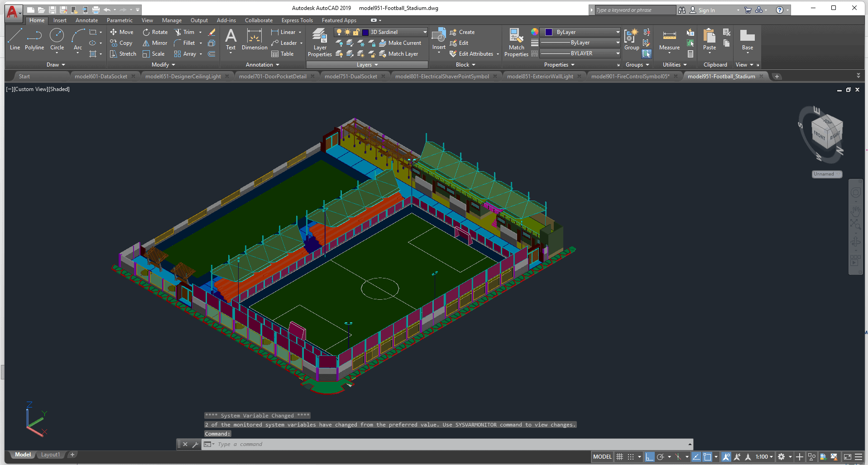Click the Mirror tool in Modify panel
868x465 pixels.
click(x=155, y=43)
